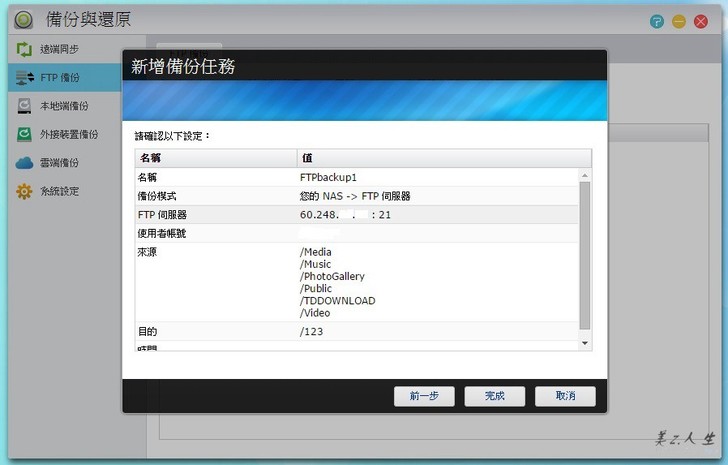Open the 本地端備份 local backup icon
728x465 pixels.
24,106
